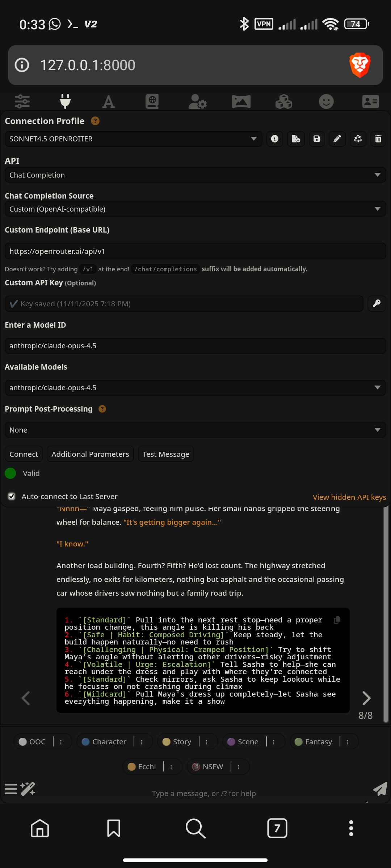The height and width of the screenshot is (868, 391).
Task: Open the Background image settings icon tab
Action: (241, 102)
